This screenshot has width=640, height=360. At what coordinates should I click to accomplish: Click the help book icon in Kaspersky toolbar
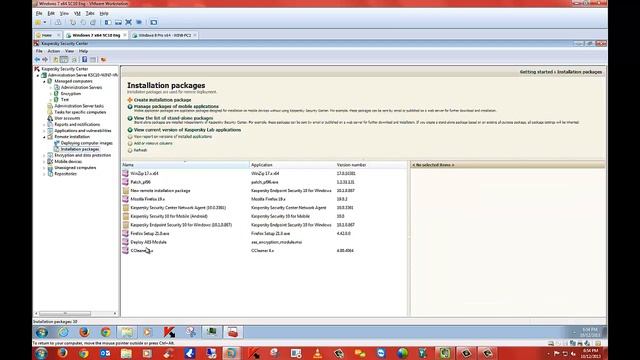point(84,60)
